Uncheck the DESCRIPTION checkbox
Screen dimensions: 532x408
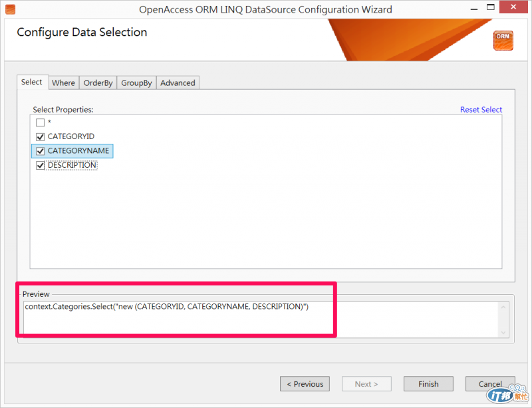(40, 166)
